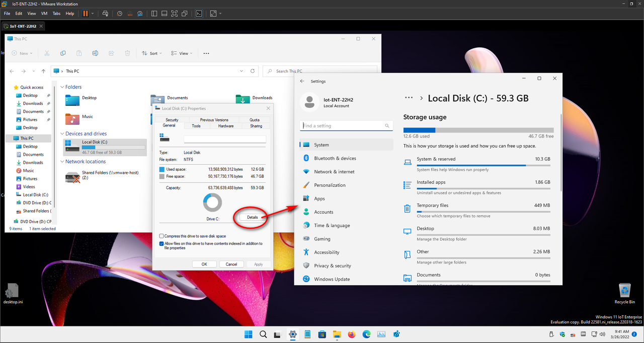644x343 pixels.
Task: Click the Copy icon in Explorer toolbar
Action: [63, 53]
